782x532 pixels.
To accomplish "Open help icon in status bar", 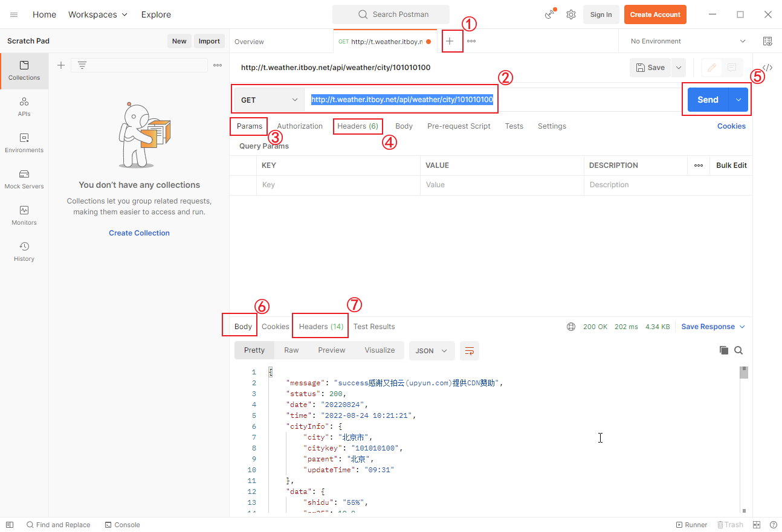I will pyautogui.click(x=773, y=525).
